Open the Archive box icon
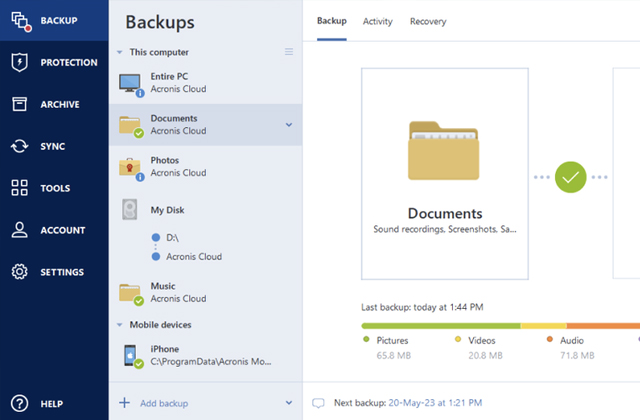 [x=19, y=104]
